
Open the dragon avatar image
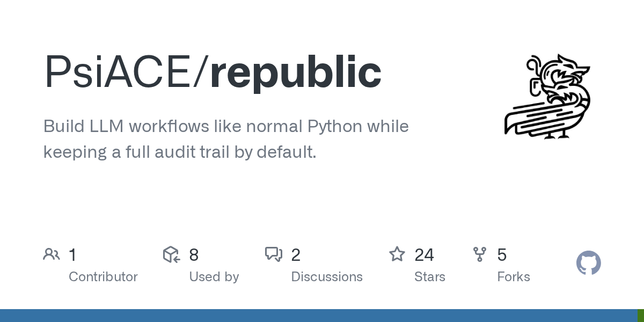click(x=547, y=97)
